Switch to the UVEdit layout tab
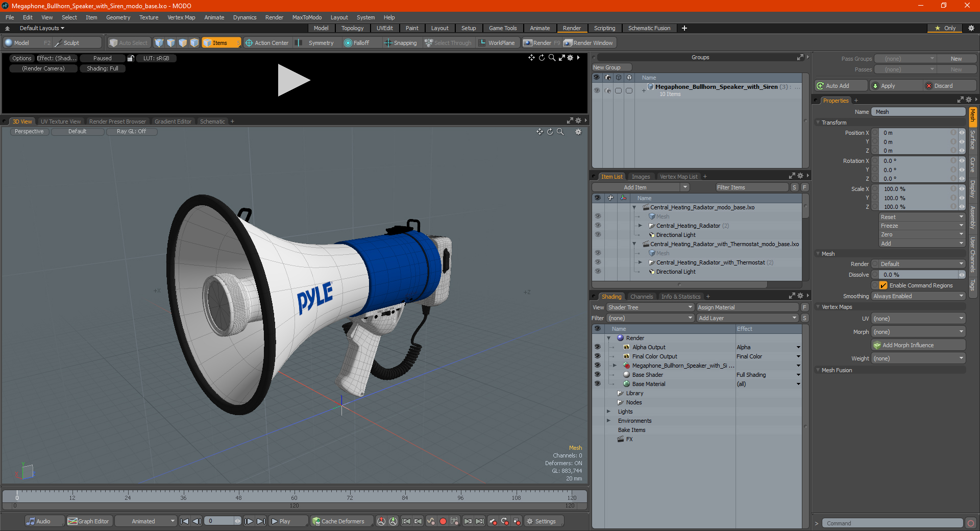Image resolution: width=980 pixels, height=531 pixels. (384, 28)
